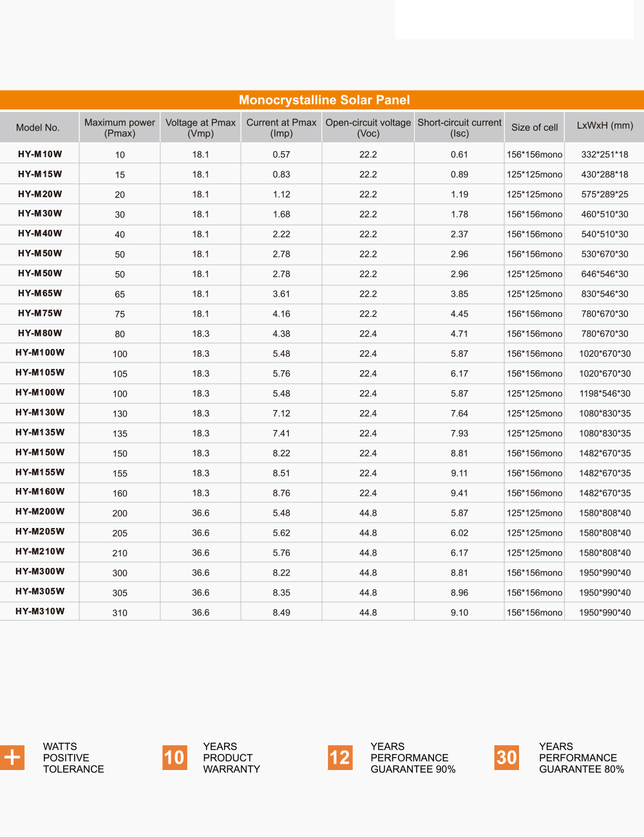Click Imp value 0.57 for HY-M10W

(x=281, y=155)
